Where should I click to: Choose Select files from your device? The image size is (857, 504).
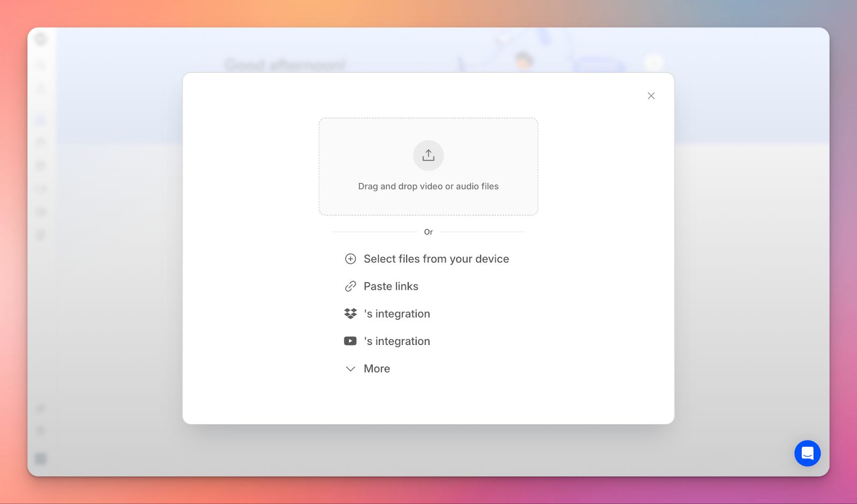pos(437,259)
